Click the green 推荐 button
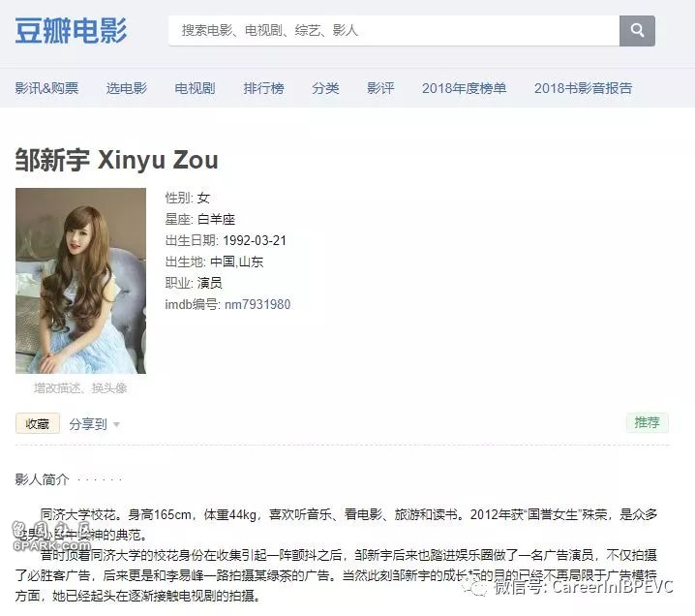Screen dimensions: 695x616 tap(648, 422)
